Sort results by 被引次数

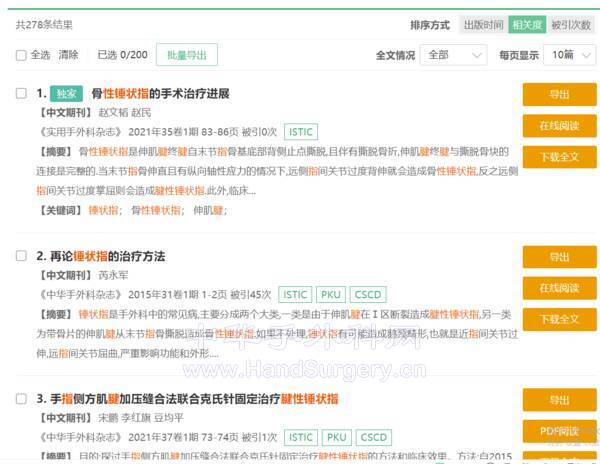[x=571, y=25]
